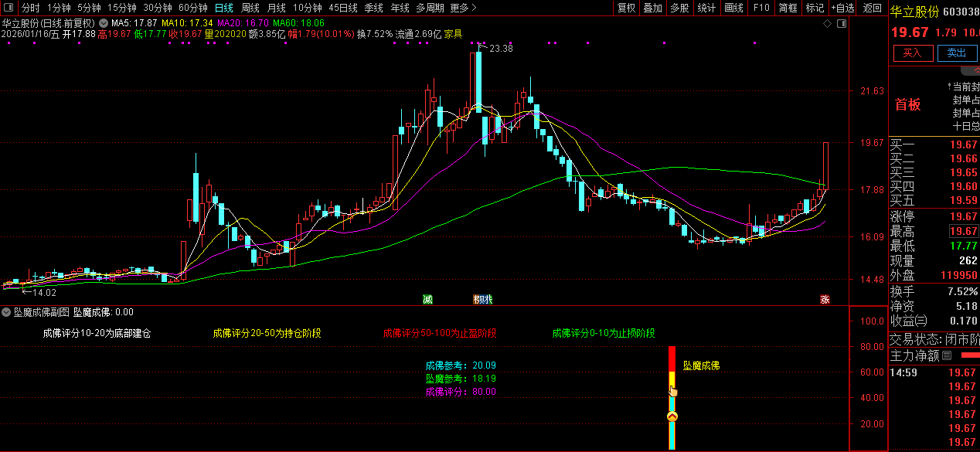Switch to 日线 daily chart
Image resolution: width=980 pixels, height=452 pixels.
224,8
